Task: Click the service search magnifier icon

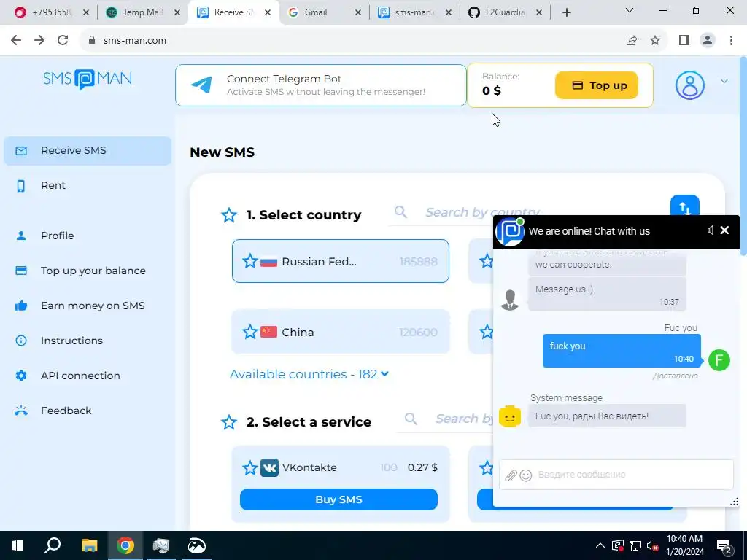Action: [411, 419]
